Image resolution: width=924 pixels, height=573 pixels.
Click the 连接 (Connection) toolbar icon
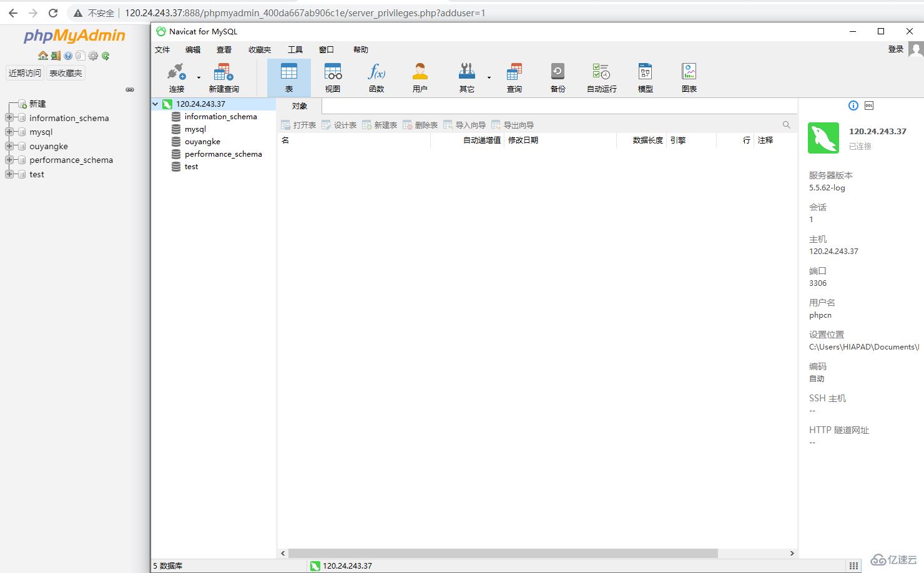click(x=177, y=77)
